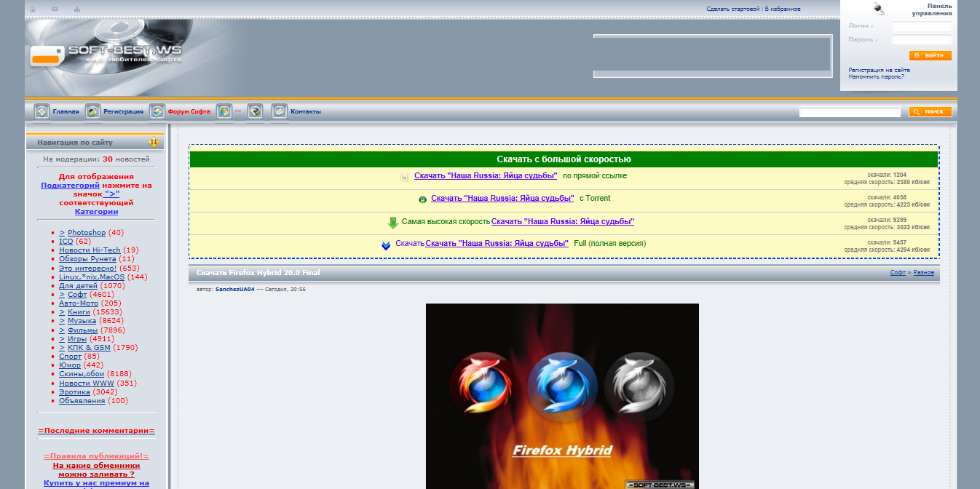Expand Книги subcategories with its > arrow
Image resolution: width=980 pixels, height=489 pixels.
62,312
